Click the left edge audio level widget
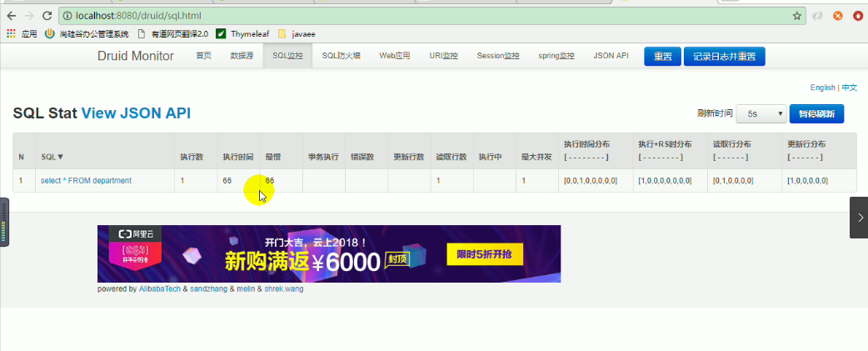868x351 pixels. tap(4, 222)
